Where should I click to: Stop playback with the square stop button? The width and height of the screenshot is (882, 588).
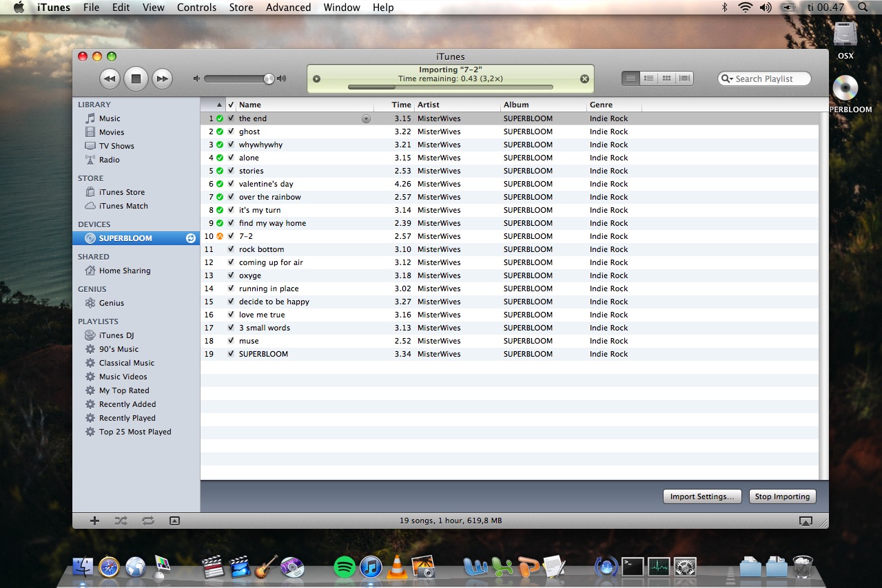pyautogui.click(x=136, y=79)
